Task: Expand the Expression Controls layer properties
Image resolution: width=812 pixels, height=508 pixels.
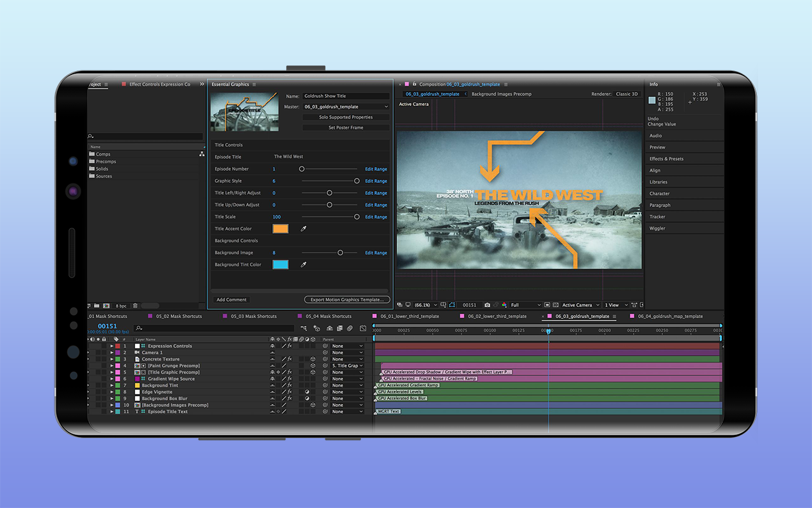Action: [x=112, y=346]
